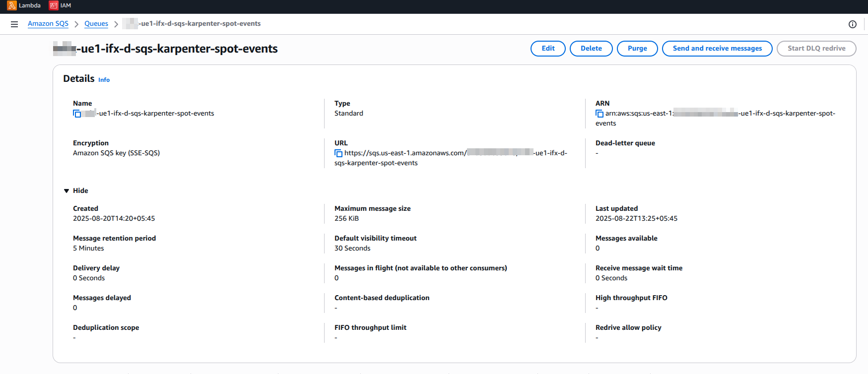Purge the queue messages

tap(637, 49)
